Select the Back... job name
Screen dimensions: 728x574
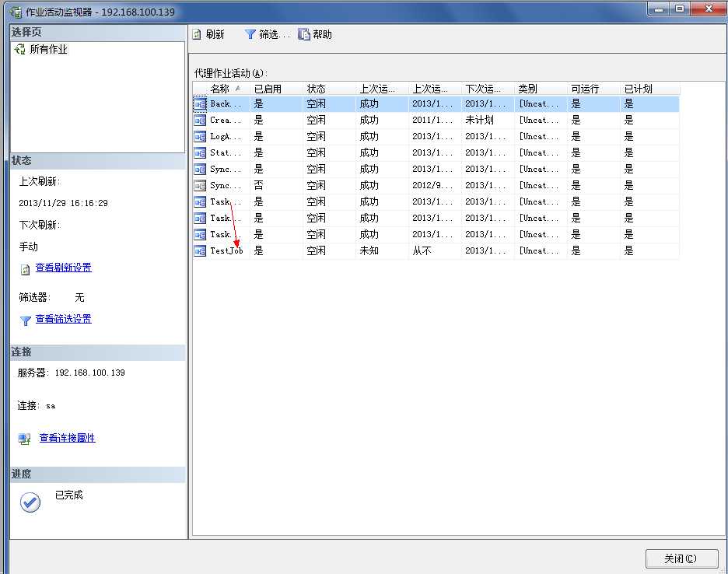click(226, 104)
